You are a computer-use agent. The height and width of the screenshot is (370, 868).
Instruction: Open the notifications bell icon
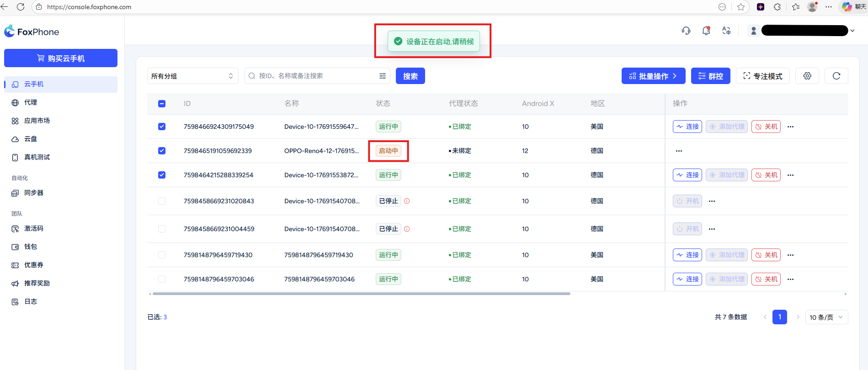(x=706, y=31)
